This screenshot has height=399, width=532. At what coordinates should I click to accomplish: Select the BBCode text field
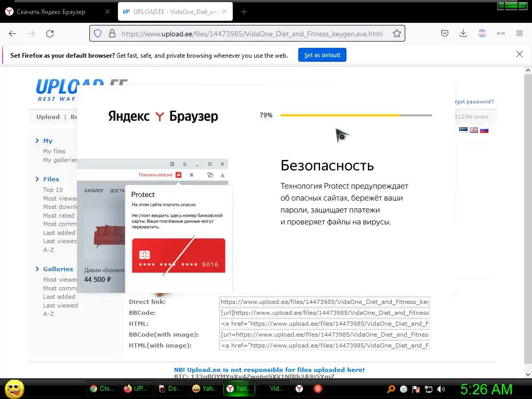(x=325, y=312)
